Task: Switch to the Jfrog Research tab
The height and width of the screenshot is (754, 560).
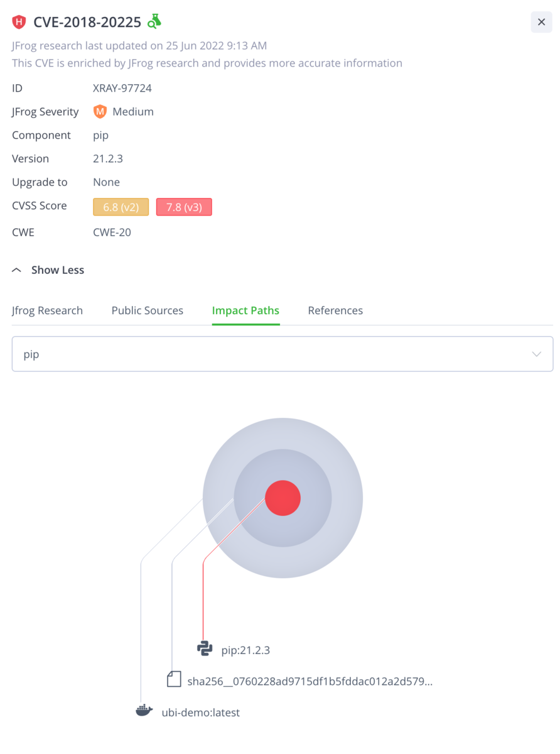Action: tap(47, 310)
